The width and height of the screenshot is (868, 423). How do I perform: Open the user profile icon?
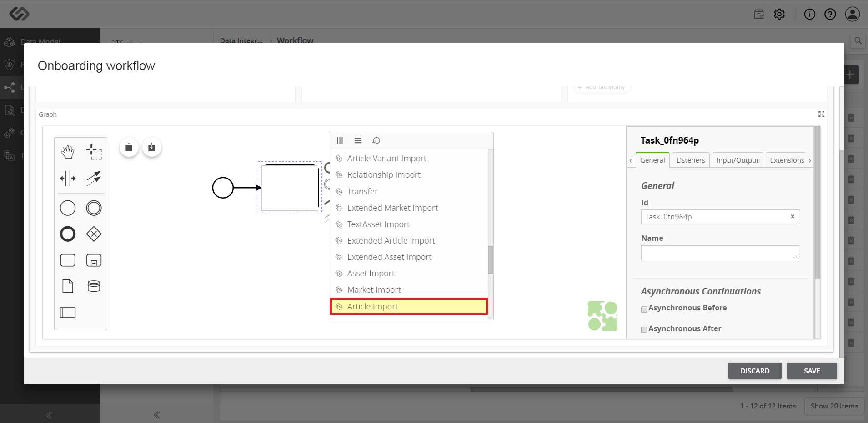853,14
